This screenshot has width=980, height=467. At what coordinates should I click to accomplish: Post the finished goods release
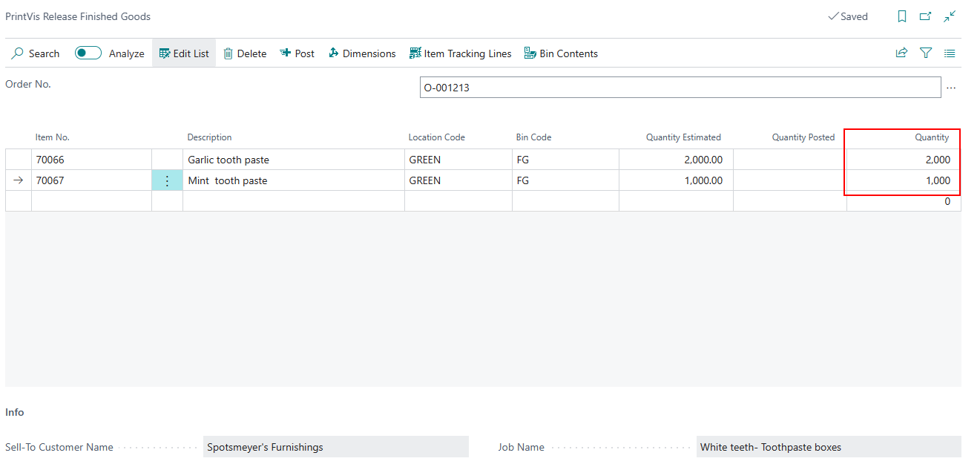point(297,53)
